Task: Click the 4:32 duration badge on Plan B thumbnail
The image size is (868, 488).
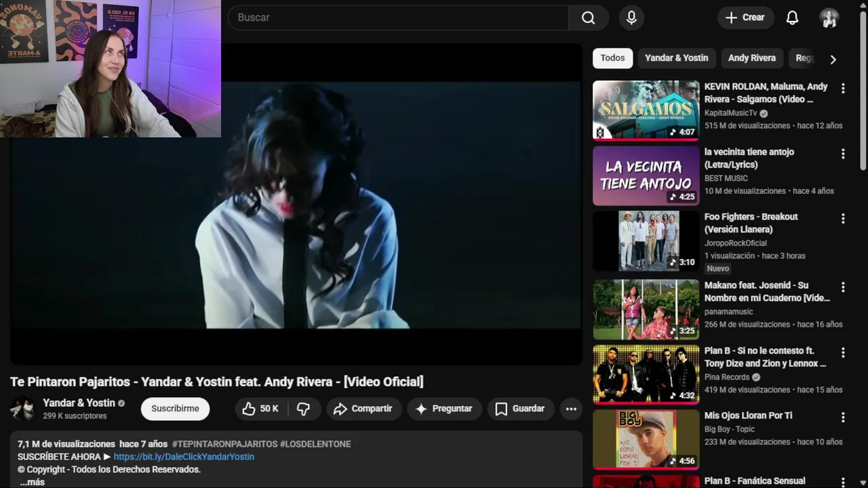Action: coord(682,396)
